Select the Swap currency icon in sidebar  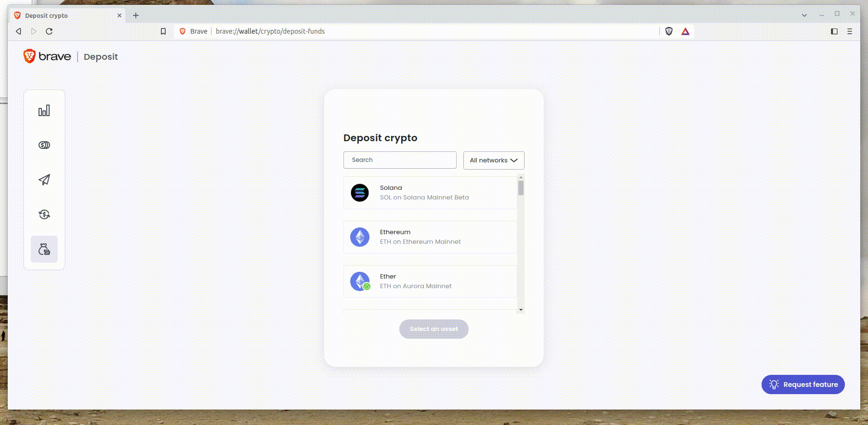[44, 214]
